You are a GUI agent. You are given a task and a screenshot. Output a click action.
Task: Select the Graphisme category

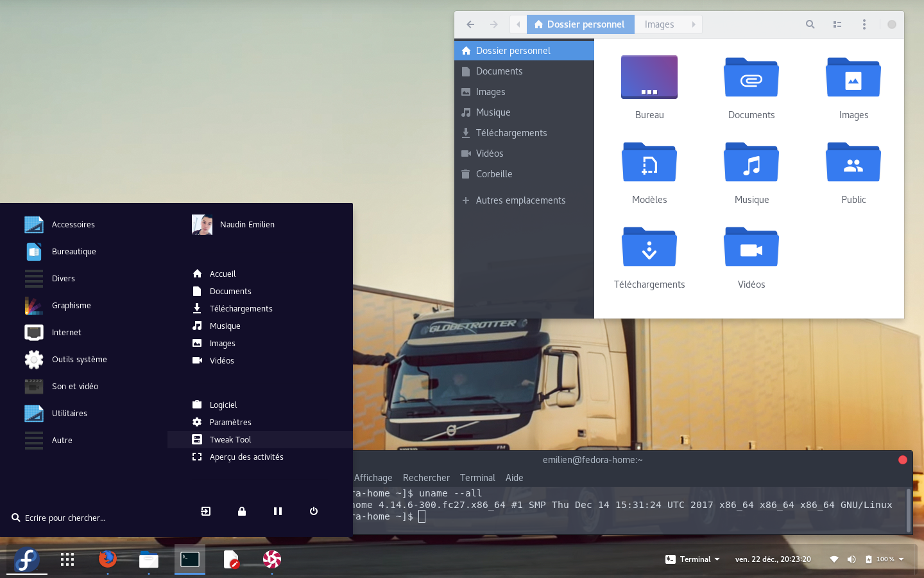click(71, 306)
